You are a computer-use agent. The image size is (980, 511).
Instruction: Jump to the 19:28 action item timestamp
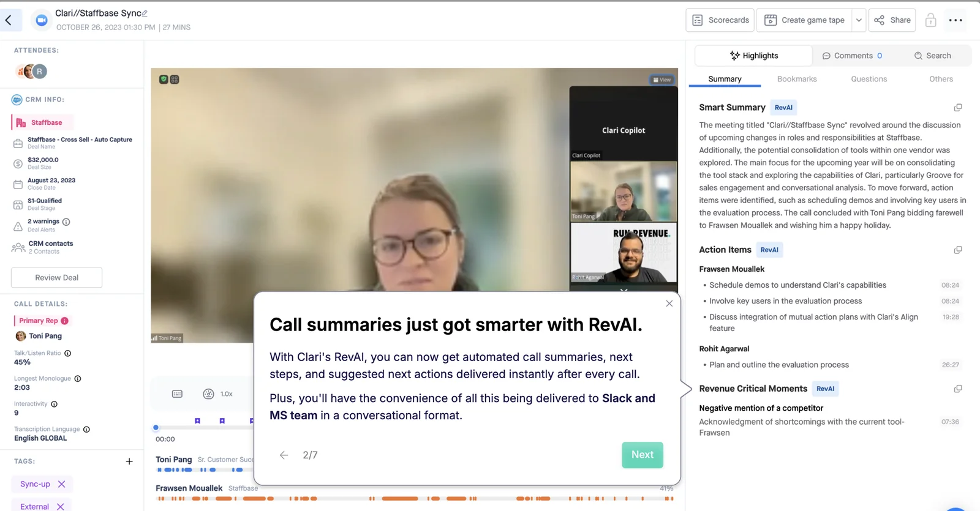pos(951,317)
